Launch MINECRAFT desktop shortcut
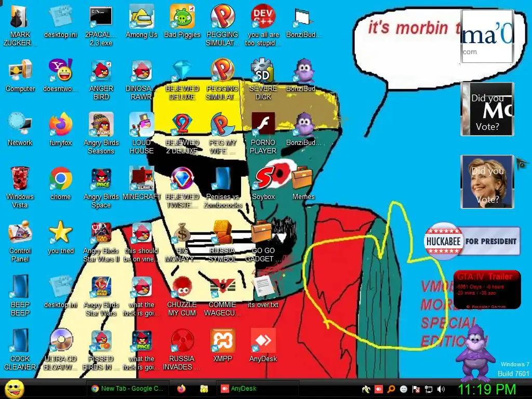Image resolution: width=532 pixels, height=399 pixels. point(141,183)
